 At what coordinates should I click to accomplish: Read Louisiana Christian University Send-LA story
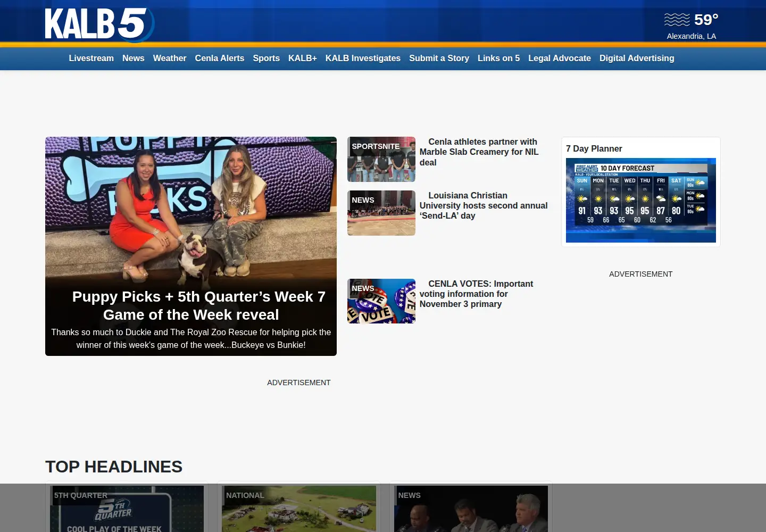(484, 205)
